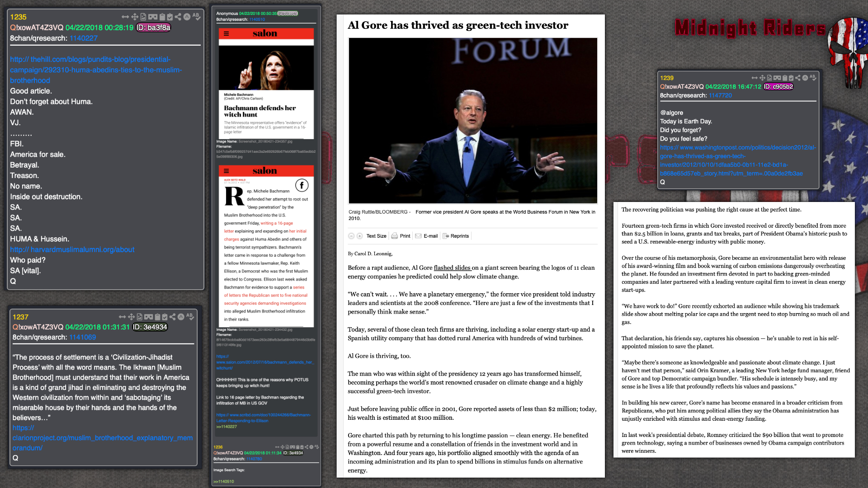Click the spell-check AB icon on post 1235
The width and height of the screenshot is (868, 488).
[x=196, y=16]
